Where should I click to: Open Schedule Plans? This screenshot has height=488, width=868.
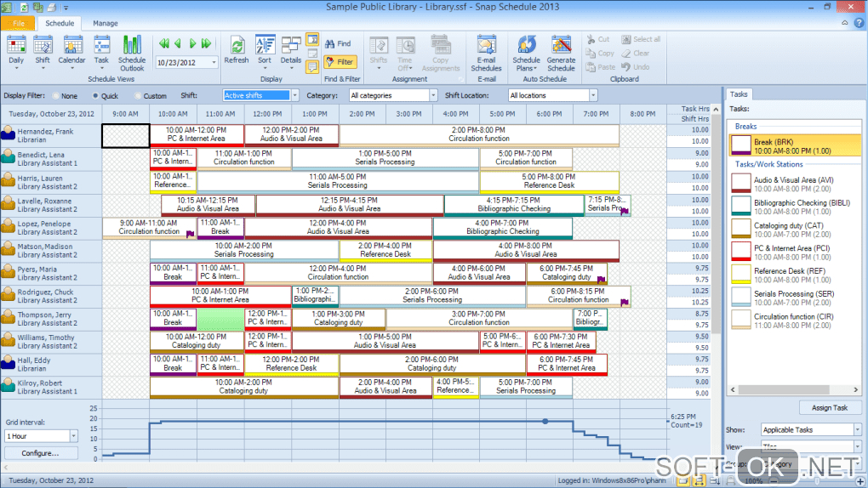pyautogui.click(x=526, y=53)
